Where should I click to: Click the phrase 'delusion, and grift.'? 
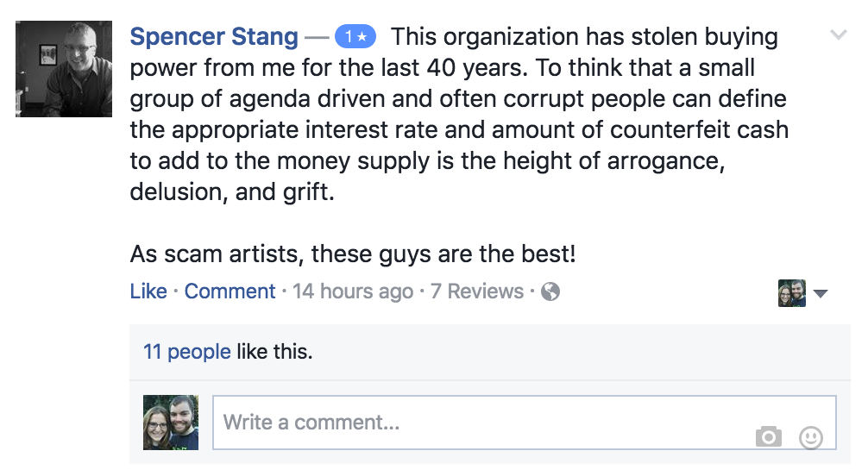coord(231,191)
